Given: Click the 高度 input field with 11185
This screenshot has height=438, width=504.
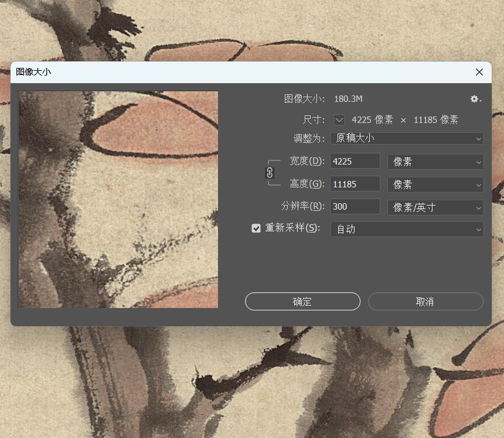Looking at the screenshot, I should tap(355, 184).
